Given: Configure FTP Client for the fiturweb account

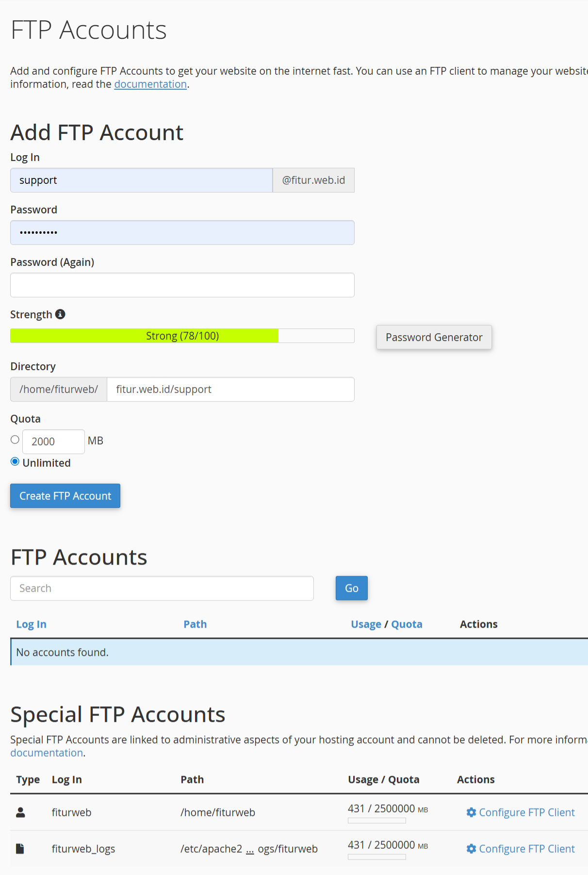Looking at the screenshot, I should pyautogui.click(x=527, y=812).
